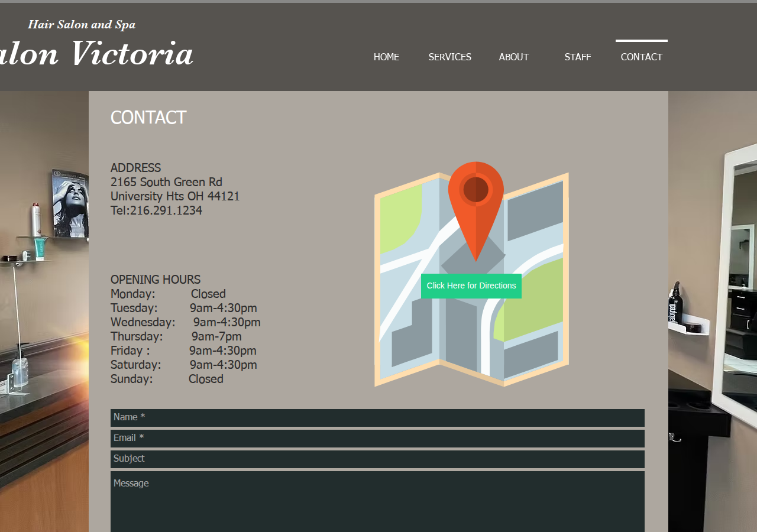The image size is (757, 532).
Task: Click the CONTACT page heading
Action: pos(148,118)
